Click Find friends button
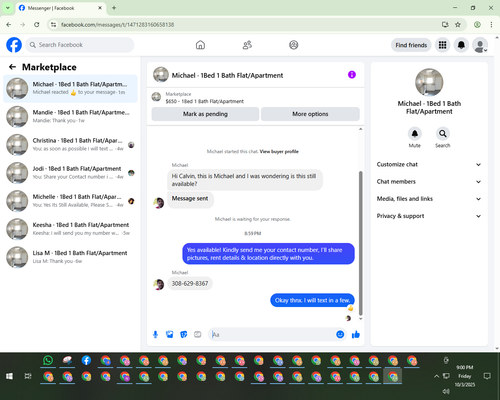Image resolution: width=500 pixels, height=400 pixels. pyautogui.click(x=411, y=45)
